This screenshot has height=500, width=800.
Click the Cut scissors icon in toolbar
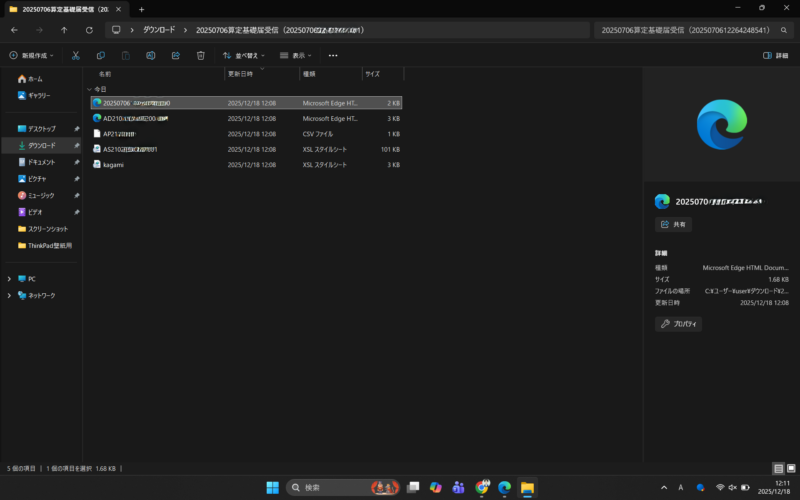75,56
